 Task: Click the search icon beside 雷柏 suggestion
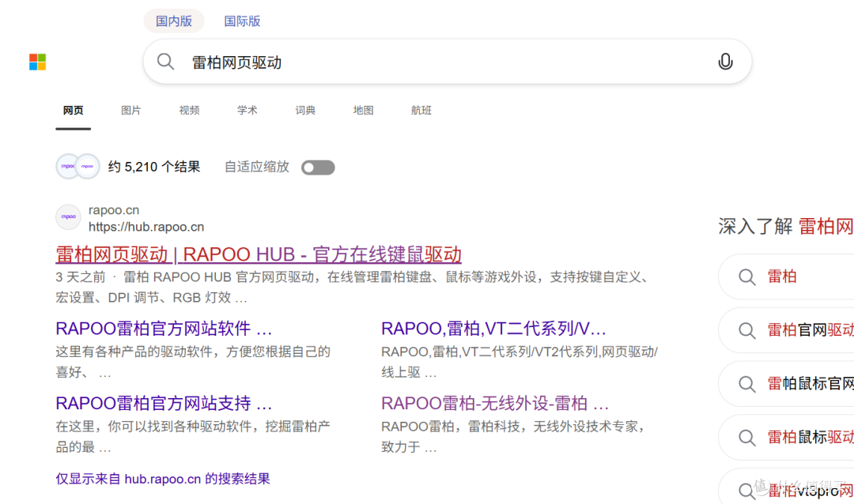tap(746, 277)
